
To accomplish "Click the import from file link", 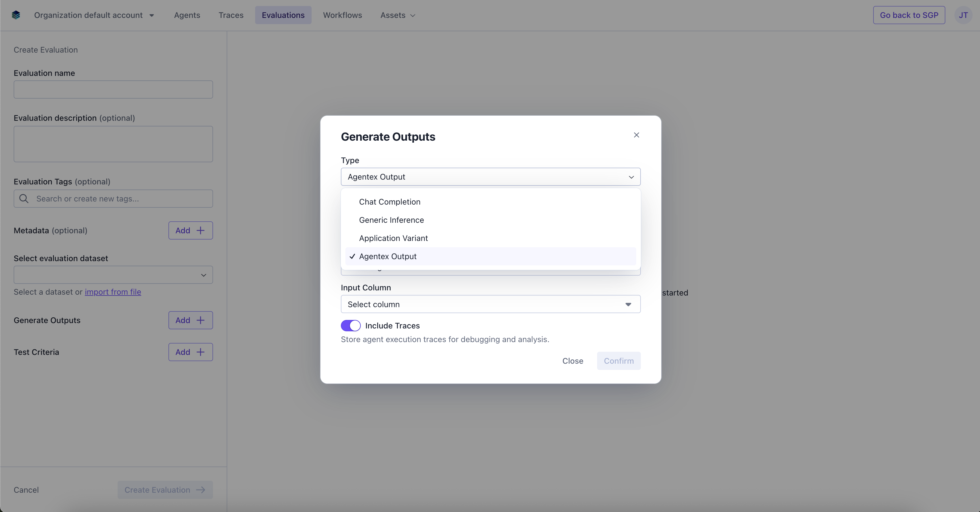I will tap(112, 292).
